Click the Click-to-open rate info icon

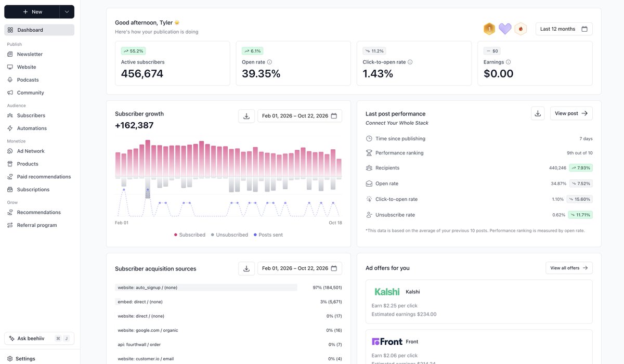pos(410,62)
